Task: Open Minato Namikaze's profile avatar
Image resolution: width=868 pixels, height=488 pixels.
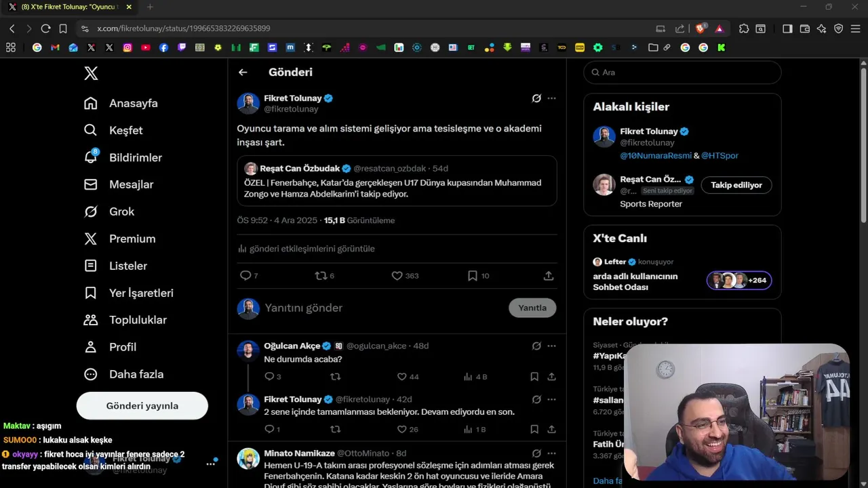Action: (x=248, y=459)
